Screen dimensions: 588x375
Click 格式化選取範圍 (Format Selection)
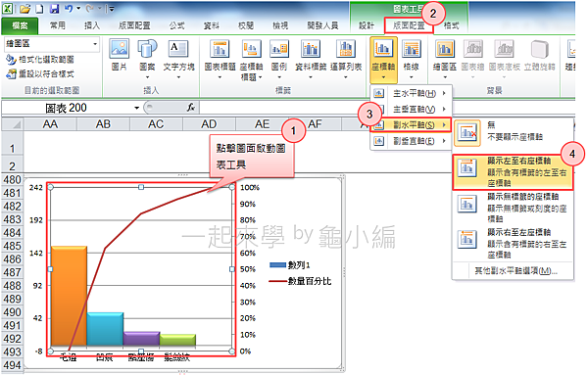point(40,59)
